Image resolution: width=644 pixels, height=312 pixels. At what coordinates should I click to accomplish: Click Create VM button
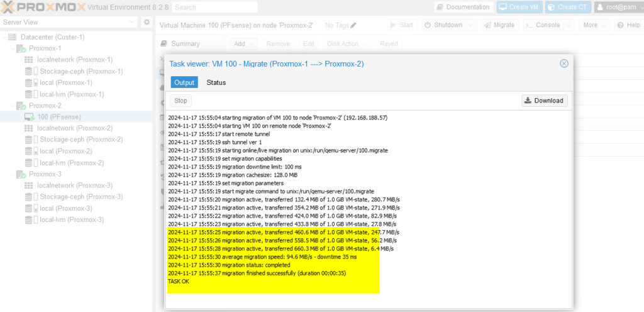[x=519, y=7]
